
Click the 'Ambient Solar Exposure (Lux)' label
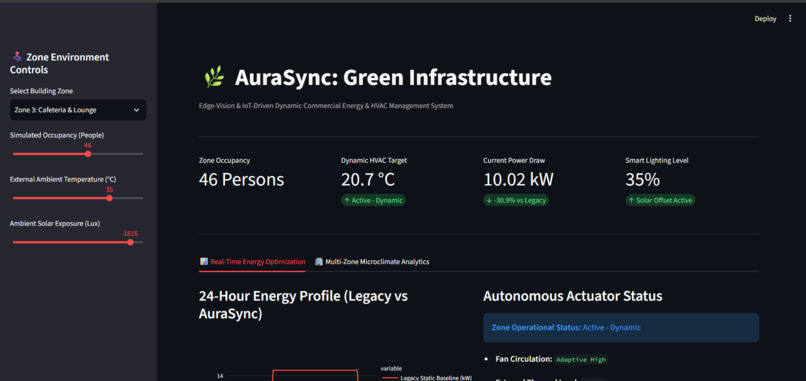tap(55, 224)
